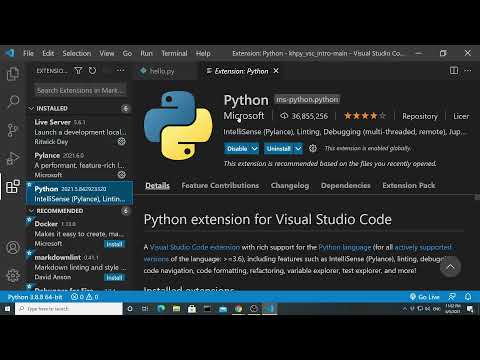This screenshot has height=360, width=480.
Task: Open the editor more actions ellipsis
Action: point(468,71)
